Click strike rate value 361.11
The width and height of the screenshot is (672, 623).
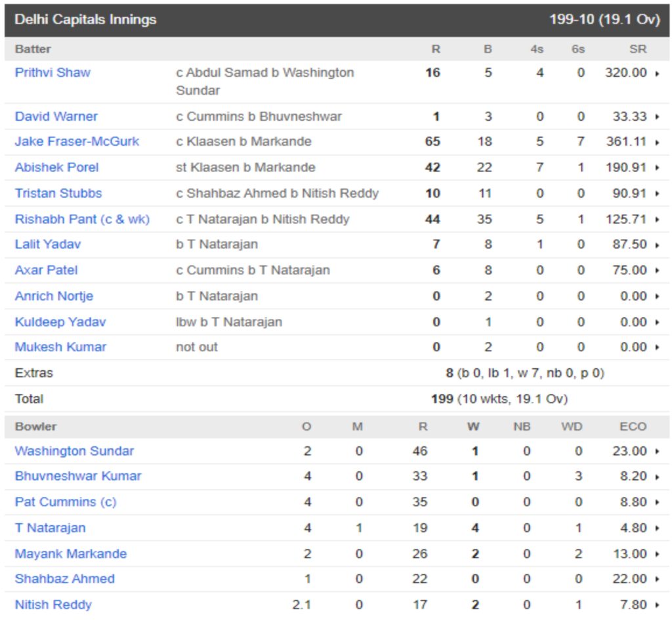(626, 142)
